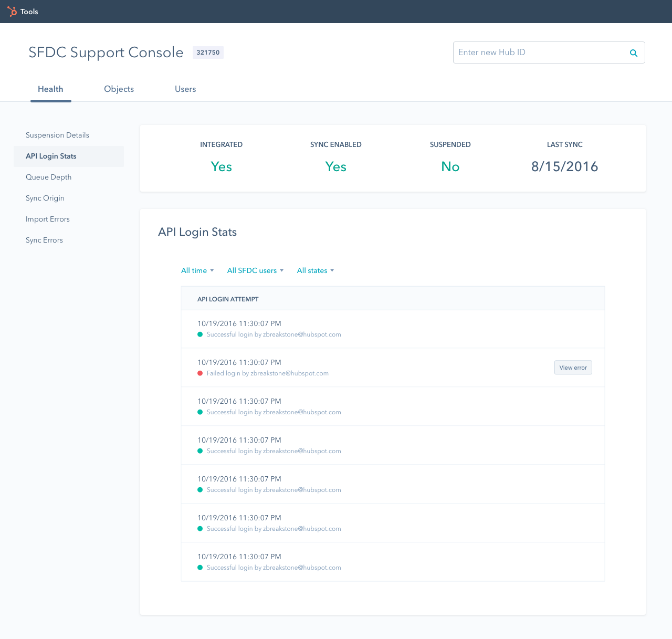This screenshot has width=672, height=639.
Task: Click the Suspended No value
Action: point(450,166)
